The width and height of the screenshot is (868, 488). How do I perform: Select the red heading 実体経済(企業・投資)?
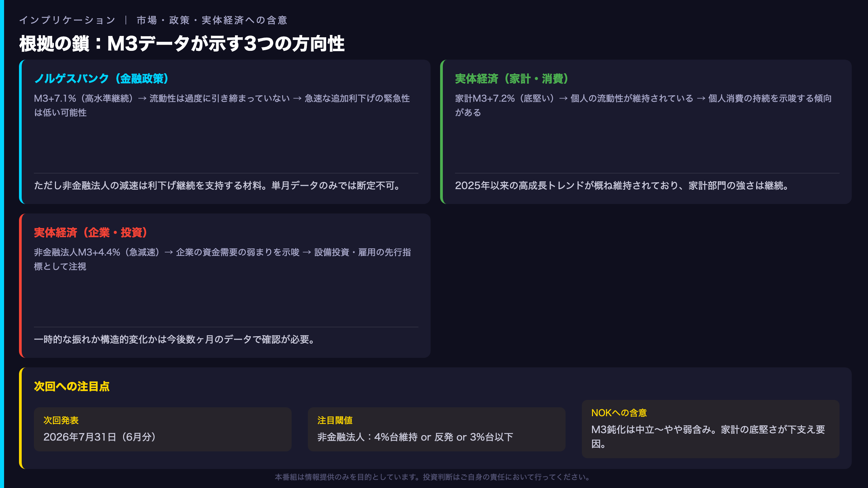(91, 232)
